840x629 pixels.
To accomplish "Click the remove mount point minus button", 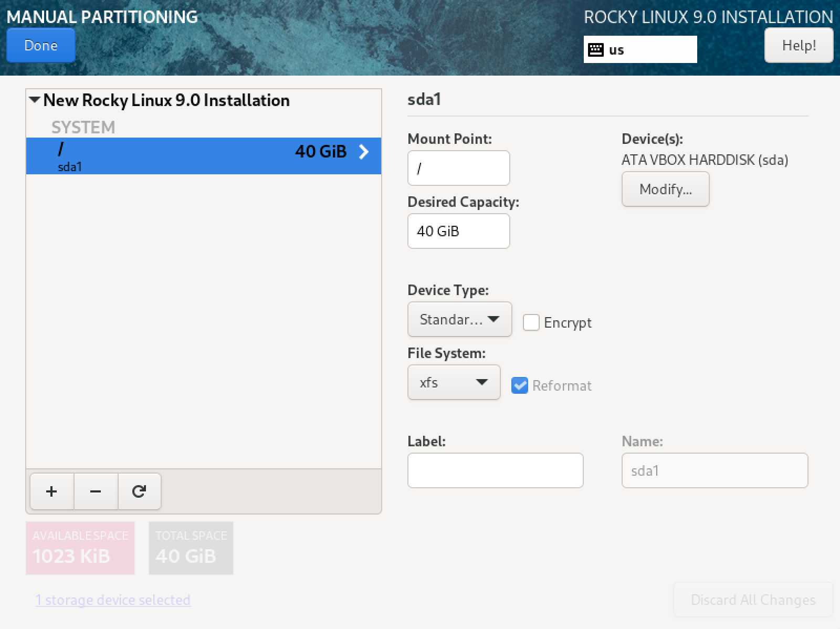I will 96,491.
